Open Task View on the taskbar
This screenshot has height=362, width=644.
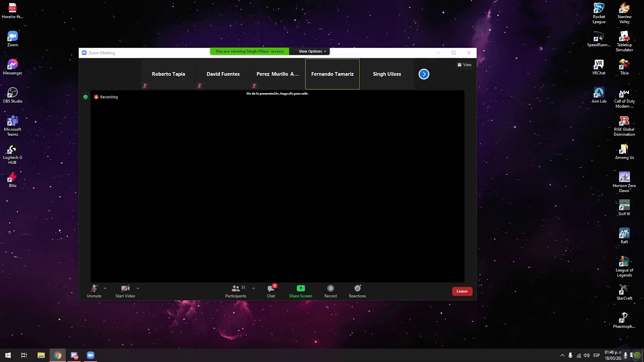24,355
